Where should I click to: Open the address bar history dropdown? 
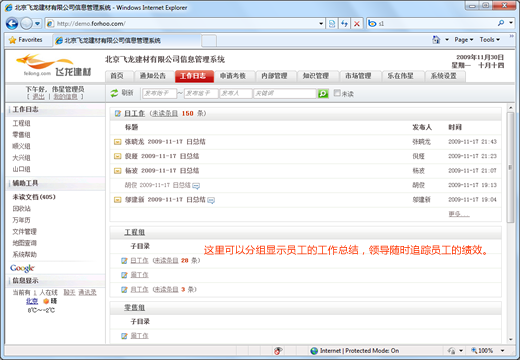(321, 24)
